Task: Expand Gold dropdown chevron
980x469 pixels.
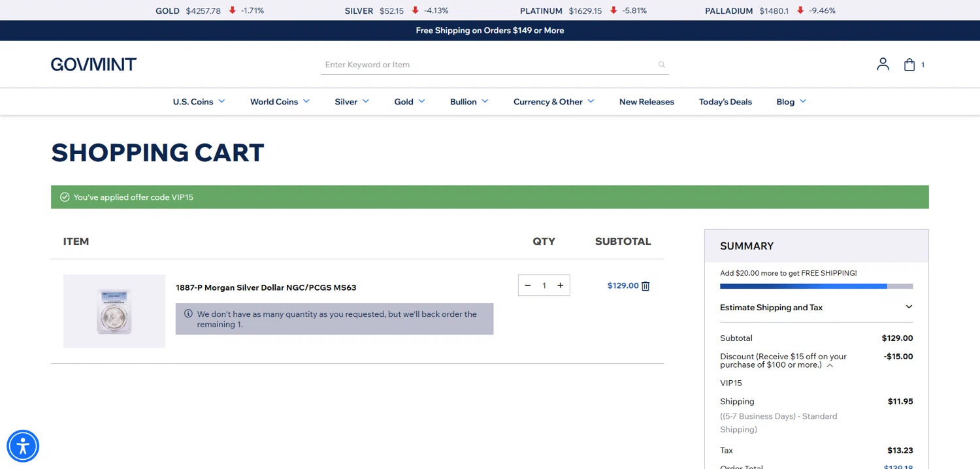Action: (x=421, y=101)
